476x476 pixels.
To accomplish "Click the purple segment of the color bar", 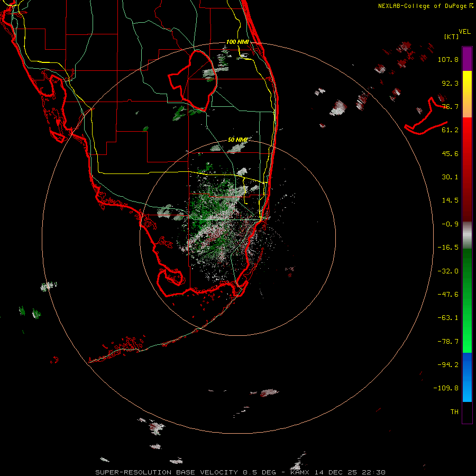I will tap(467, 59).
